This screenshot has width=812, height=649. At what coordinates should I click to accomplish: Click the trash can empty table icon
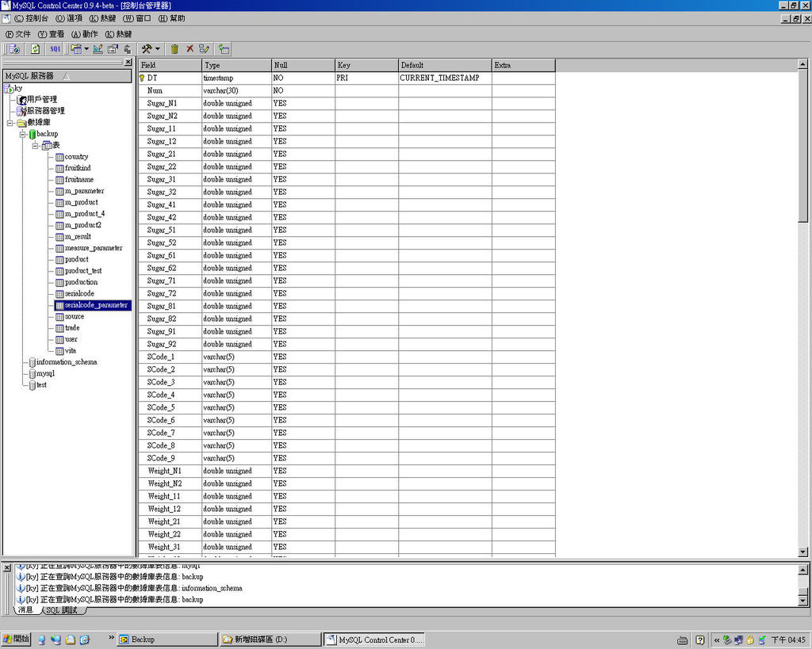175,49
